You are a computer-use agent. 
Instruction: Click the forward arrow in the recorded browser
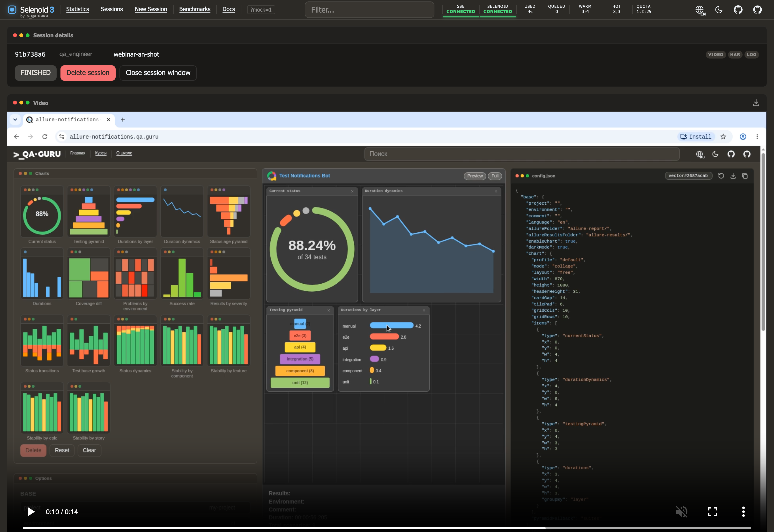click(x=31, y=137)
